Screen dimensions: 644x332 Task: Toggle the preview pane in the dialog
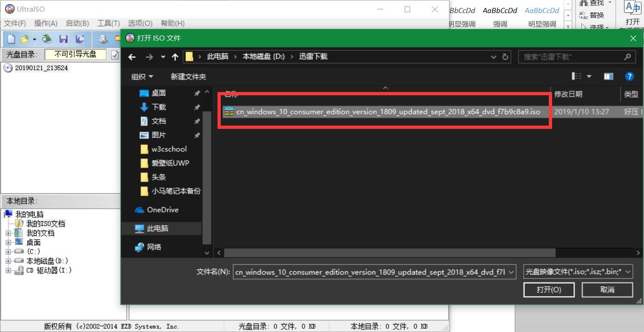click(x=609, y=76)
